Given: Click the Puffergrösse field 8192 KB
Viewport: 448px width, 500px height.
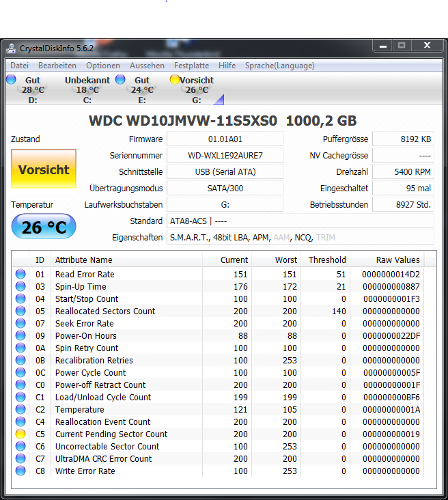Looking at the screenshot, I should coord(403,139).
